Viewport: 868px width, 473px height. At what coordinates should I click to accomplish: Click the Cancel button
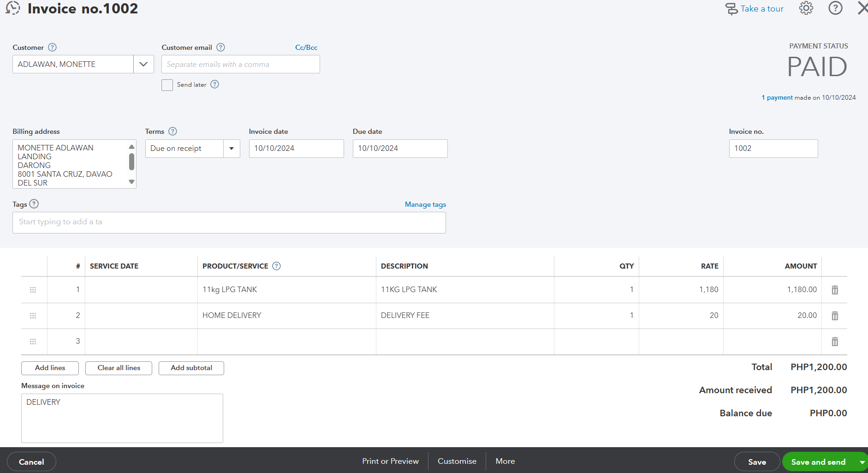click(31, 462)
